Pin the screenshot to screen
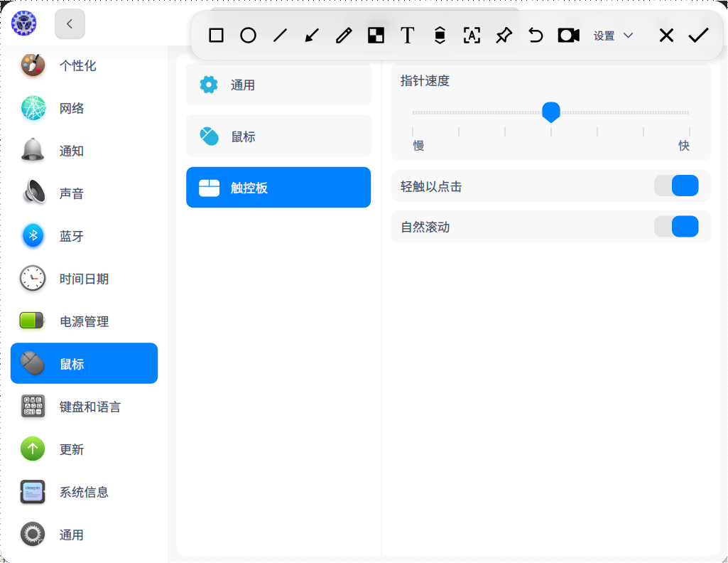 (x=504, y=36)
